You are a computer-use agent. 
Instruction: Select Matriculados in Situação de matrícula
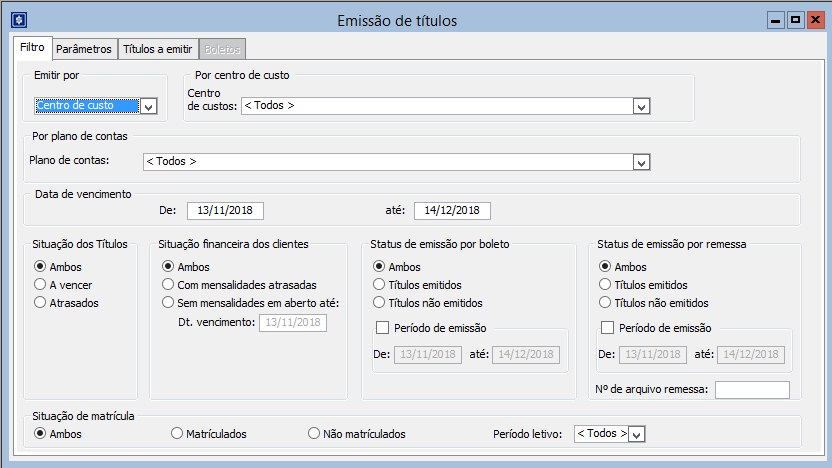tap(177, 434)
